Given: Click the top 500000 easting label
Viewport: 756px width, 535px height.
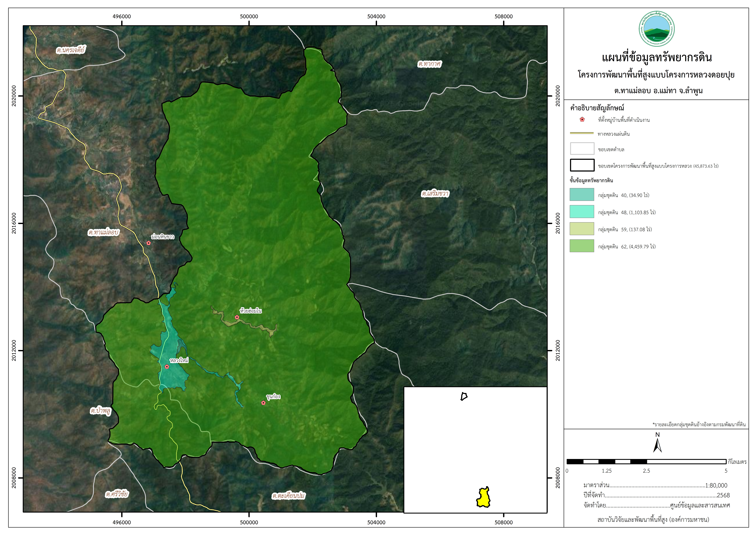Looking at the screenshot, I should (x=249, y=16).
